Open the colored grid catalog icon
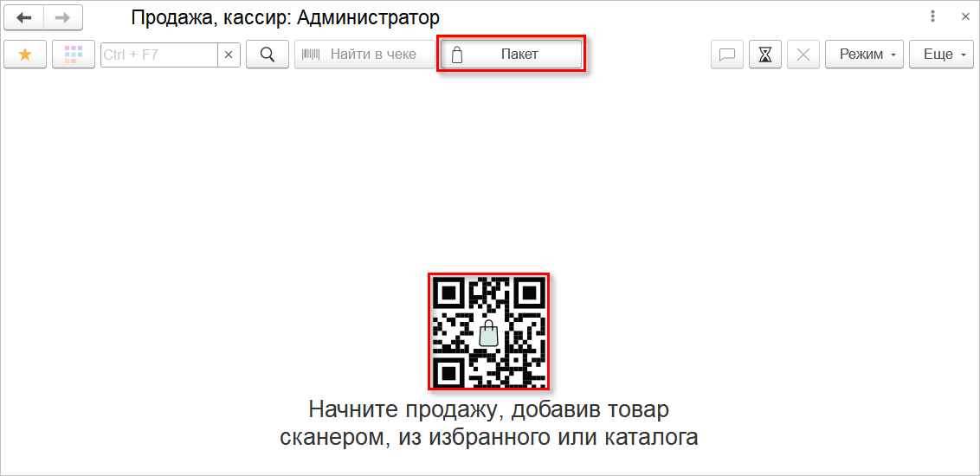The height and width of the screenshot is (476, 980). click(74, 55)
